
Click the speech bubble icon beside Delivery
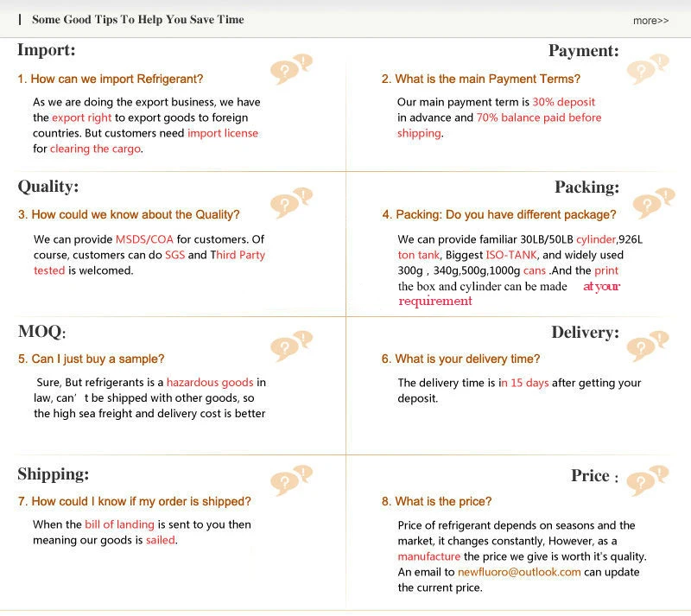(x=648, y=346)
